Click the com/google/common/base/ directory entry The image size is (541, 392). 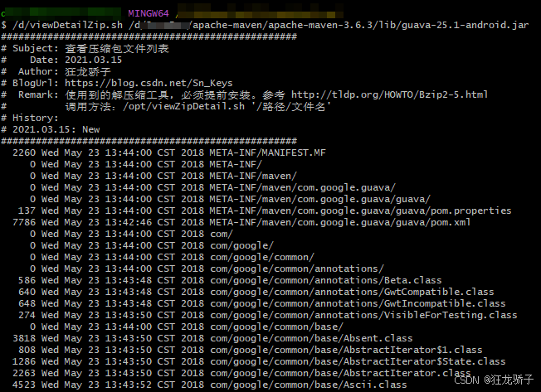coord(276,327)
